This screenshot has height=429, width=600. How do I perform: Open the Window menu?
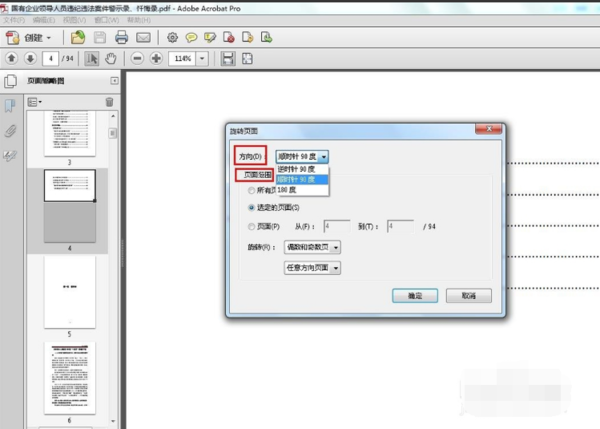click(x=107, y=20)
